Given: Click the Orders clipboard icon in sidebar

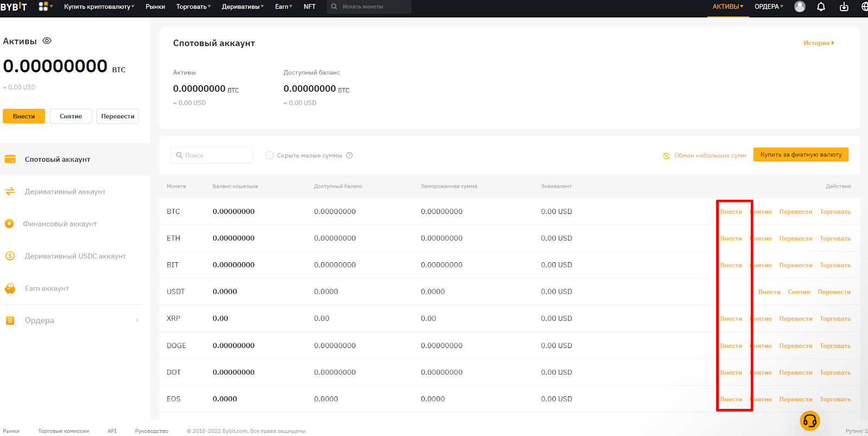Looking at the screenshot, I should coord(10,320).
